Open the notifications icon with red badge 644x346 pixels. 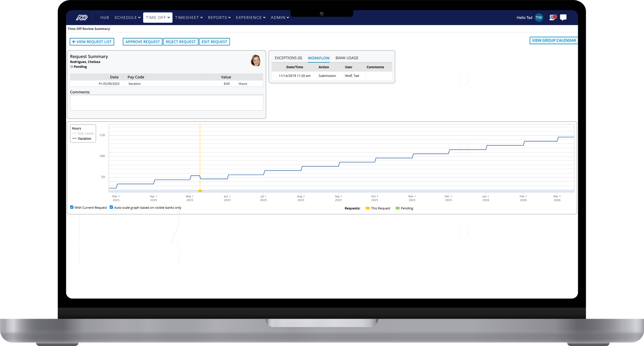pyautogui.click(x=553, y=18)
